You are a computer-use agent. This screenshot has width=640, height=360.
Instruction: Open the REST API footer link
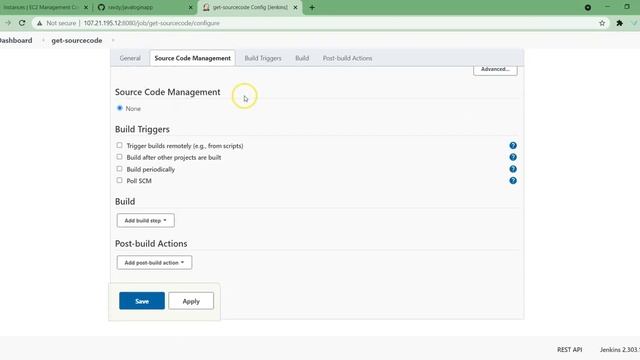[570, 350]
